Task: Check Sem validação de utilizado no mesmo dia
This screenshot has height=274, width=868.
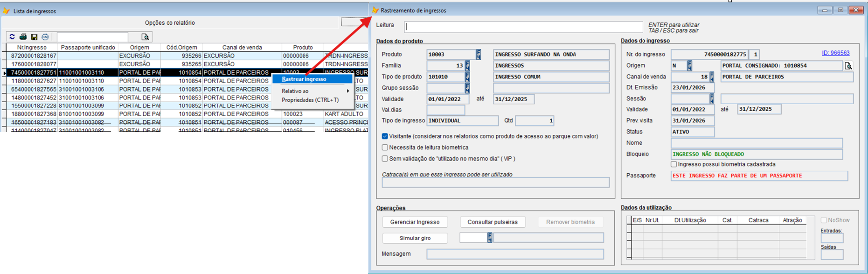Action: (x=385, y=159)
